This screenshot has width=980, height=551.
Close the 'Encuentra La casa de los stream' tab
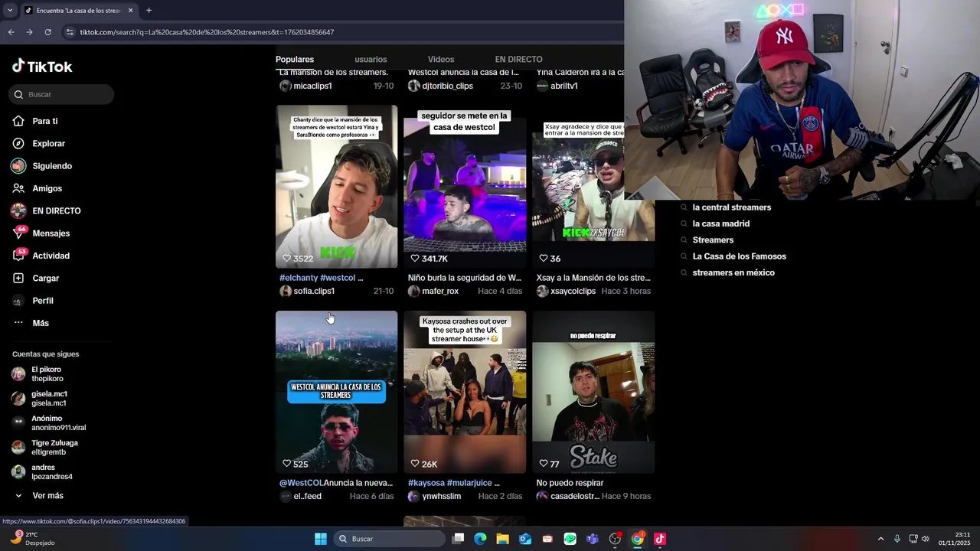(130, 11)
